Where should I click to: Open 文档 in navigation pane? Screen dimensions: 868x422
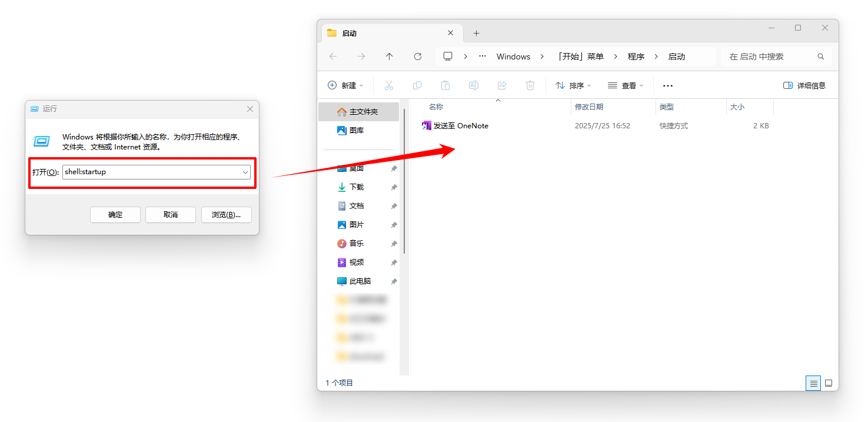[359, 206]
